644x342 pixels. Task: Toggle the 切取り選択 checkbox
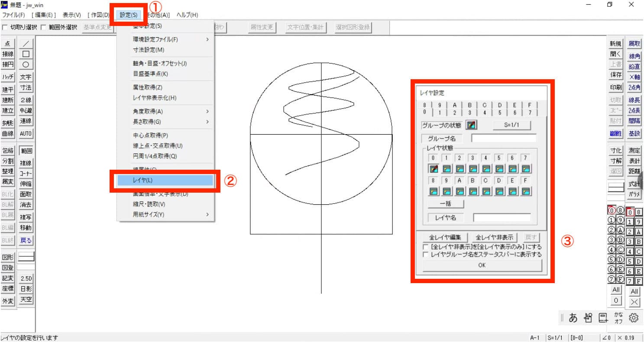(x=5, y=27)
